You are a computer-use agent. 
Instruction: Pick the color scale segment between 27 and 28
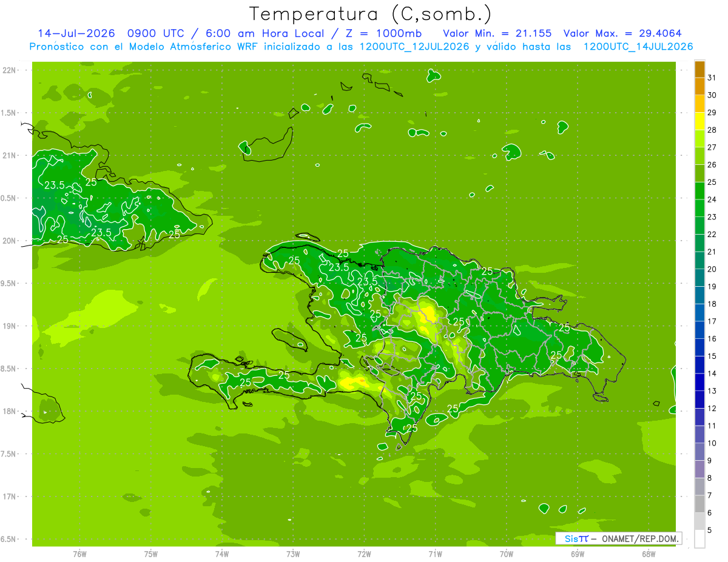pos(699,139)
